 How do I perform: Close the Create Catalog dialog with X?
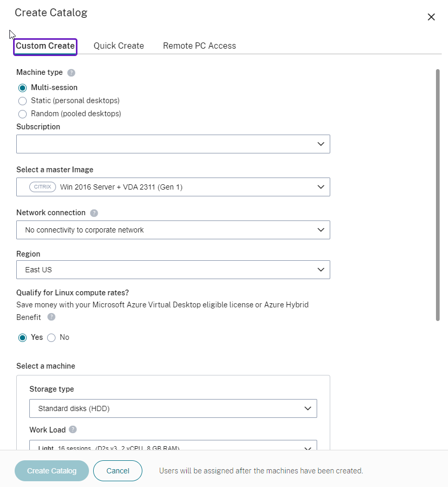(x=431, y=17)
